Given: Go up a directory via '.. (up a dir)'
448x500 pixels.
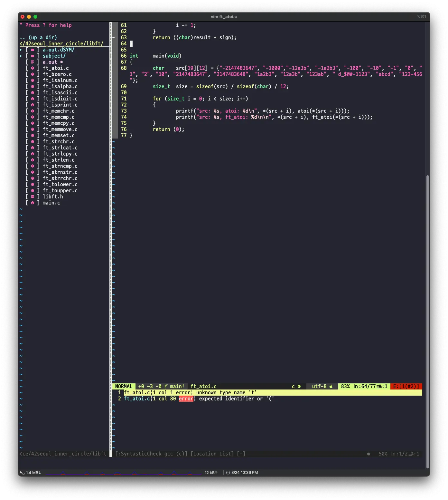Looking at the screenshot, I should (x=38, y=38).
